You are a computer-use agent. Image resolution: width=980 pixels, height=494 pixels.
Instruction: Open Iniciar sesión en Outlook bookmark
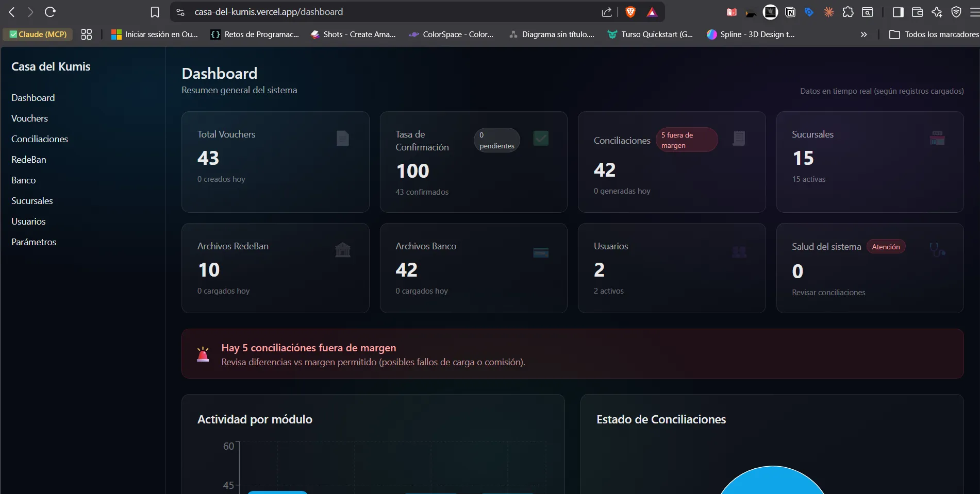click(155, 34)
